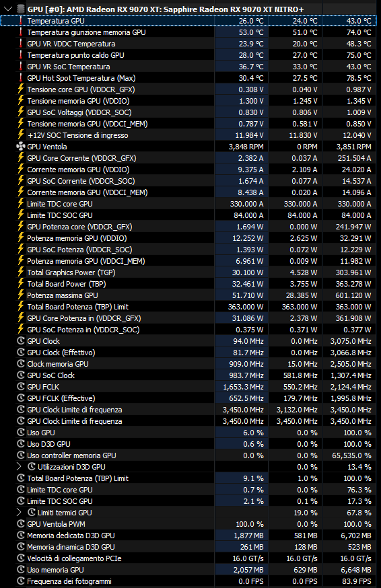Click thermometer icon of GPU Hot Spot Temperature (Max)

pos(21,78)
